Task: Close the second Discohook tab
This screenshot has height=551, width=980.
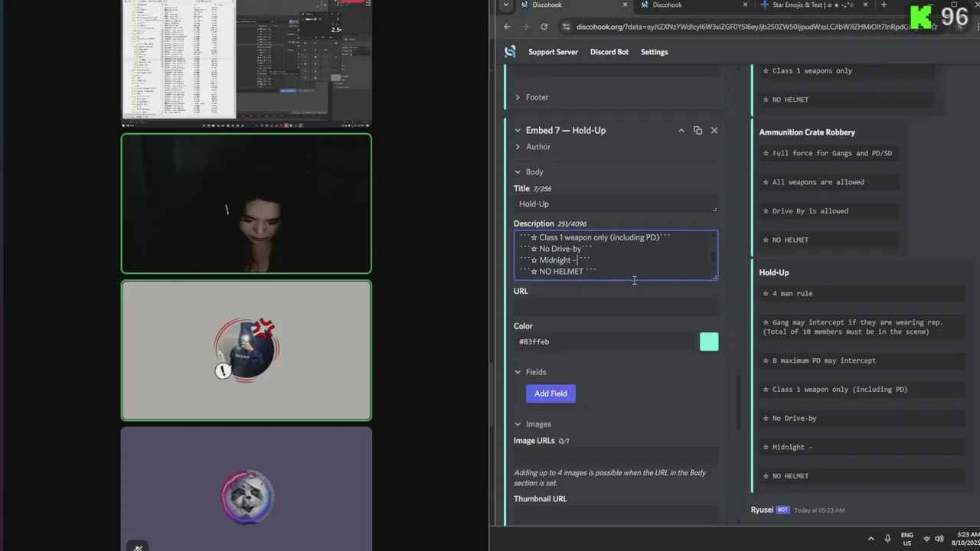Action: coord(746,5)
